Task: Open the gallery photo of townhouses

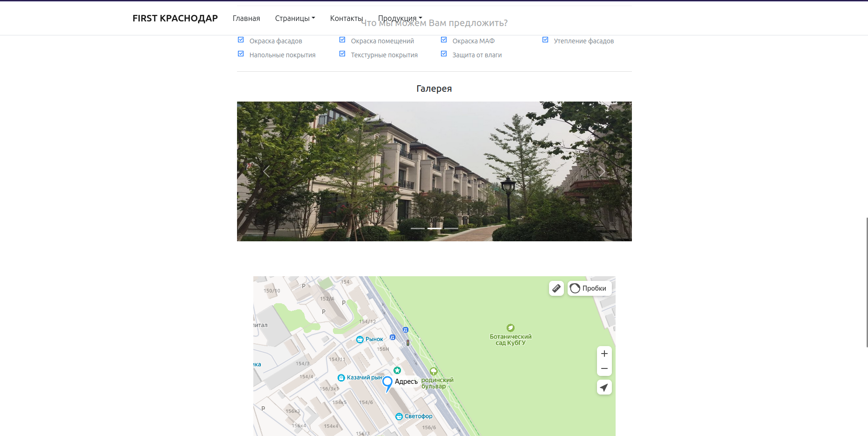Action: point(434,171)
